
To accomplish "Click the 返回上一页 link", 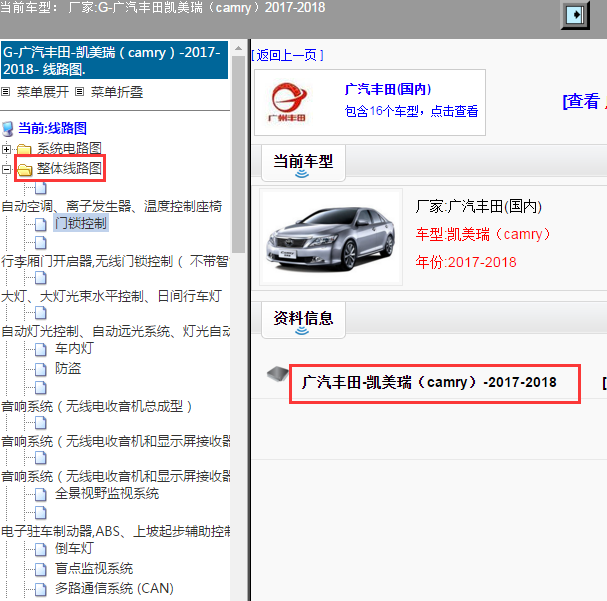I will click(x=287, y=55).
